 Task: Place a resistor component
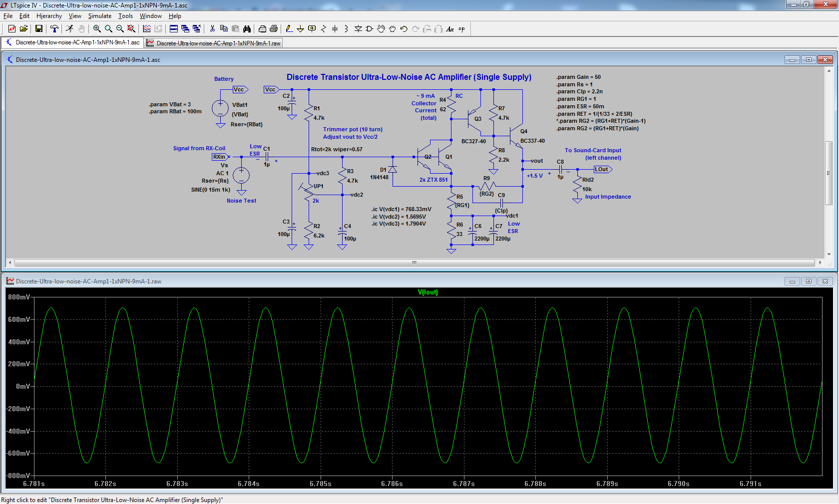[x=324, y=29]
